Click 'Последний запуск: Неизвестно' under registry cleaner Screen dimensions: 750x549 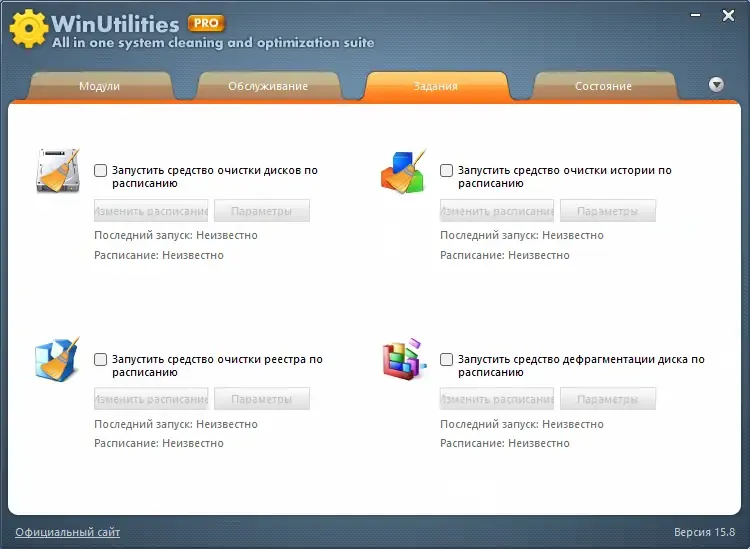click(x=176, y=424)
